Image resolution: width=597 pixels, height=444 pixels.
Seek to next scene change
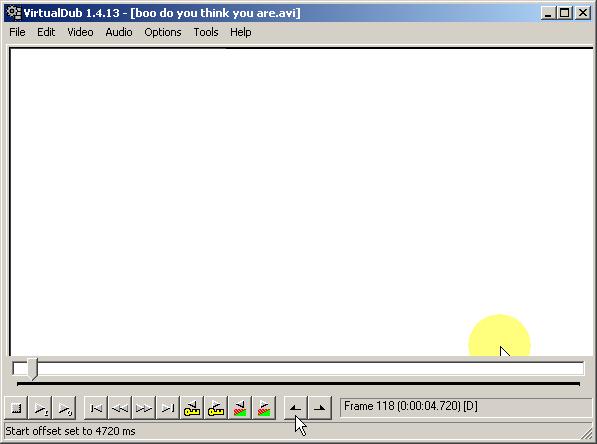[264, 408]
